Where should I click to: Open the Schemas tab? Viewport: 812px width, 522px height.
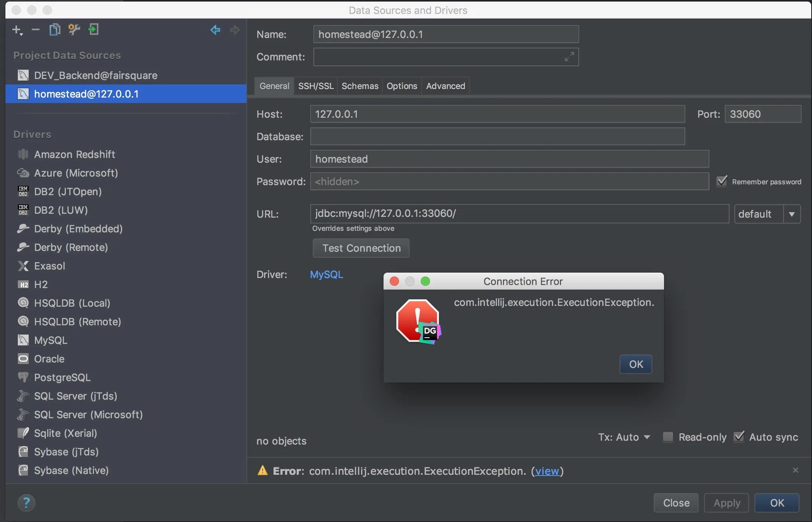[360, 86]
